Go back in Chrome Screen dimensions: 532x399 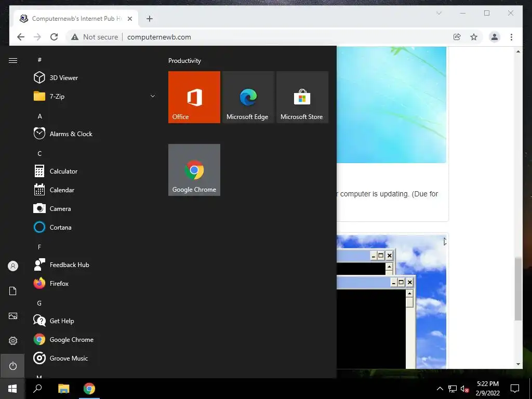[x=21, y=37]
